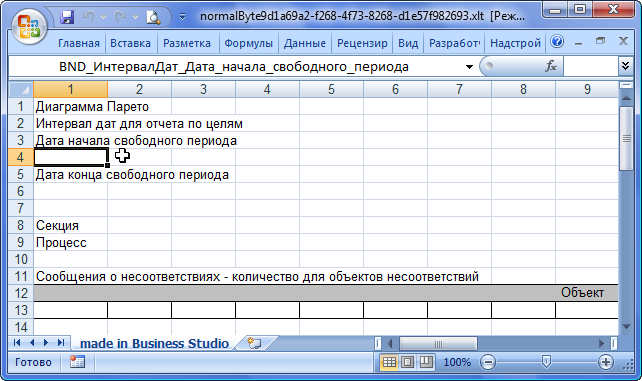This screenshot has width=642, height=381.
Task: Open the Рецензир ribbon tab
Action: [362, 43]
